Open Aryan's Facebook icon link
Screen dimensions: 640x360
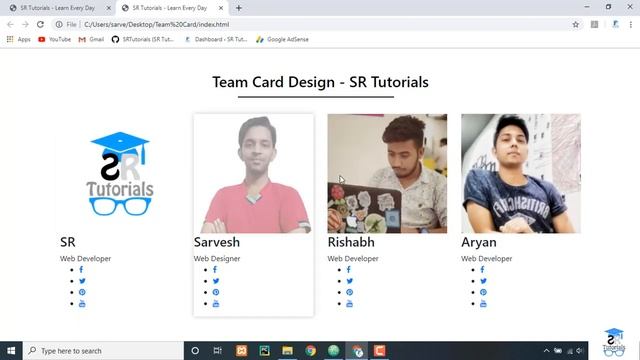tap(482, 269)
